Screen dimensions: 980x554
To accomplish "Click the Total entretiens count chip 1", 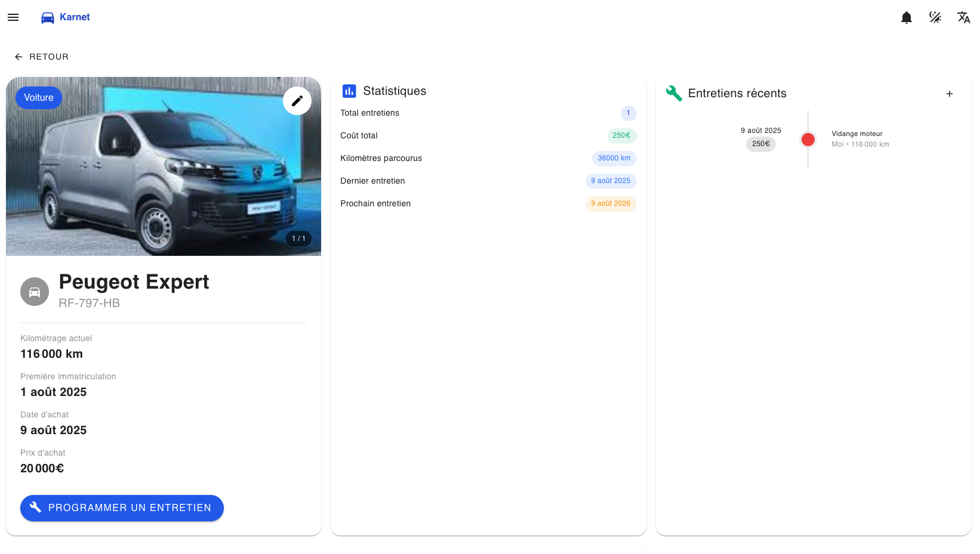I will (x=628, y=113).
